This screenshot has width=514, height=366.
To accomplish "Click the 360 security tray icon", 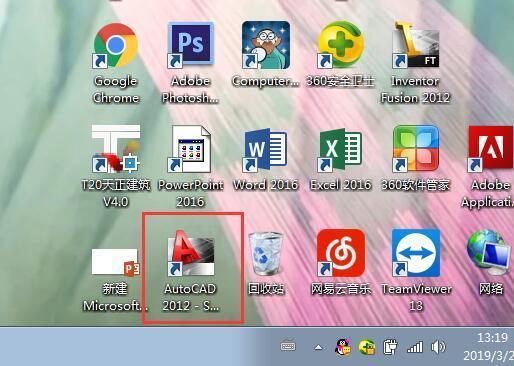I will pyautogui.click(x=367, y=347).
